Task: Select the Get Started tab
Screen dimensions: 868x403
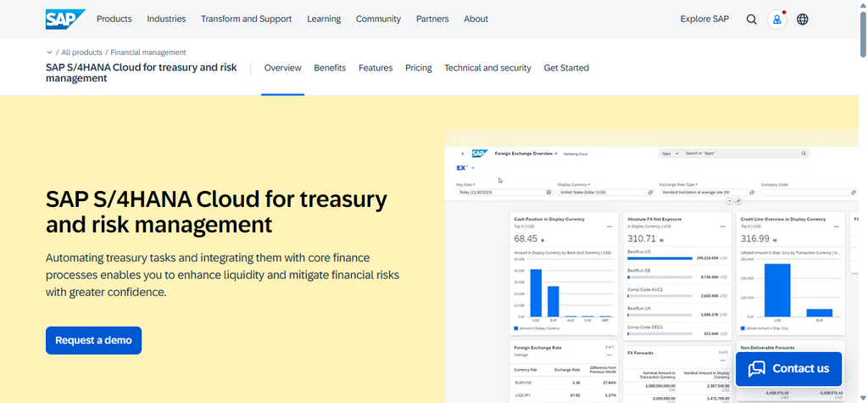Action: click(566, 68)
